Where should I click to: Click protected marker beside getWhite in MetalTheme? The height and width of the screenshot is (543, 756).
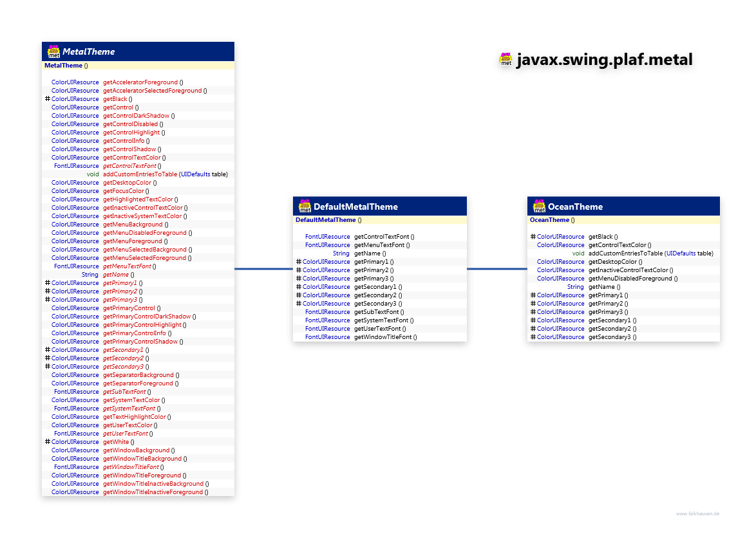pyautogui.click(x=48, y=442)
